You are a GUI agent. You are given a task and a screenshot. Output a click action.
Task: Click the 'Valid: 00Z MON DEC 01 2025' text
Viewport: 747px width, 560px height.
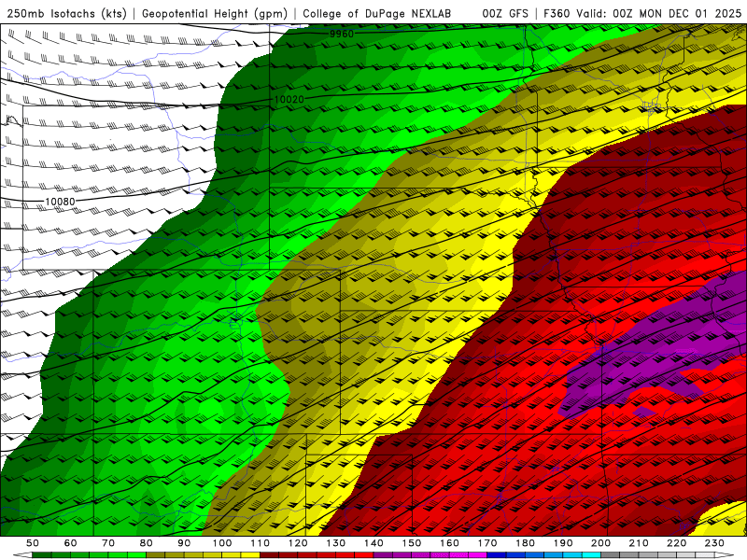tap(659, 13)
